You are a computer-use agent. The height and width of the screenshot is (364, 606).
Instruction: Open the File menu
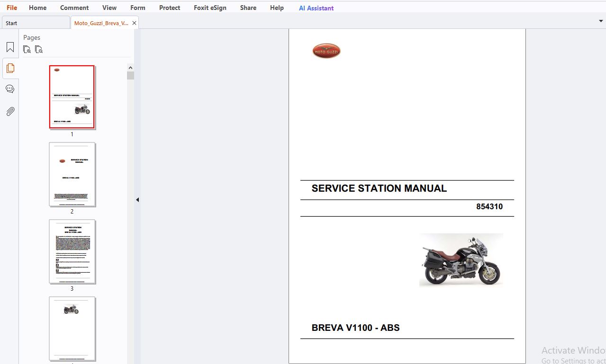(12, 8)
